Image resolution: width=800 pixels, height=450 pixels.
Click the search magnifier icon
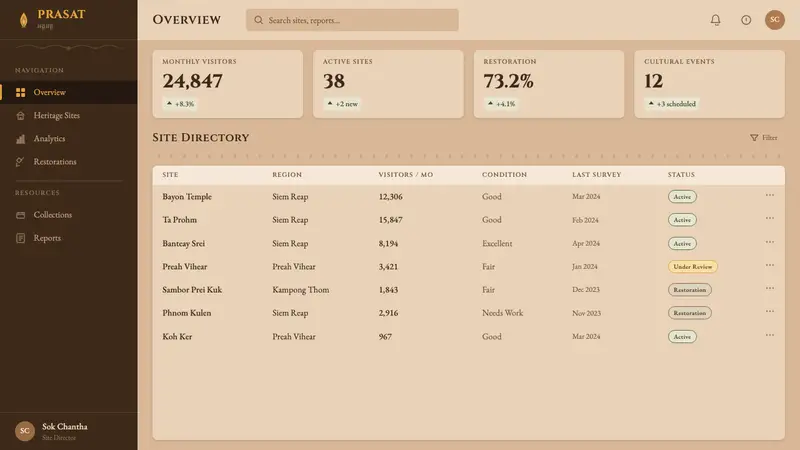pyautogui.click(x=259, y=20)
